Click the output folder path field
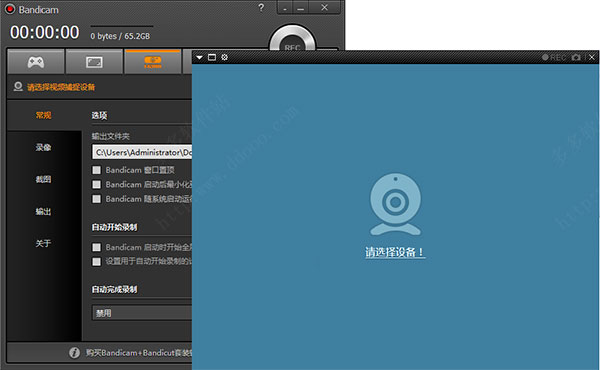 coord(142,152)
